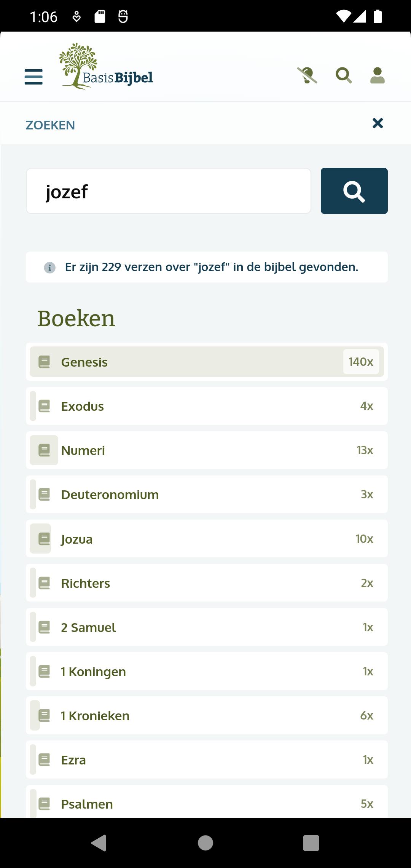Image resolution: width=411 pixels, height=868 pixels.
Task: Open 1 Kronieken results
Action: [207, 715]
